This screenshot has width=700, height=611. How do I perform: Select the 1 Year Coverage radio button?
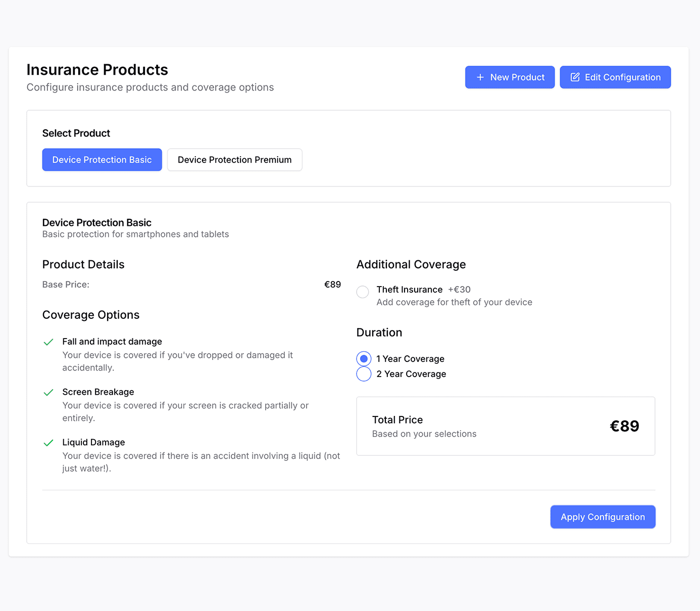(364, 359)
